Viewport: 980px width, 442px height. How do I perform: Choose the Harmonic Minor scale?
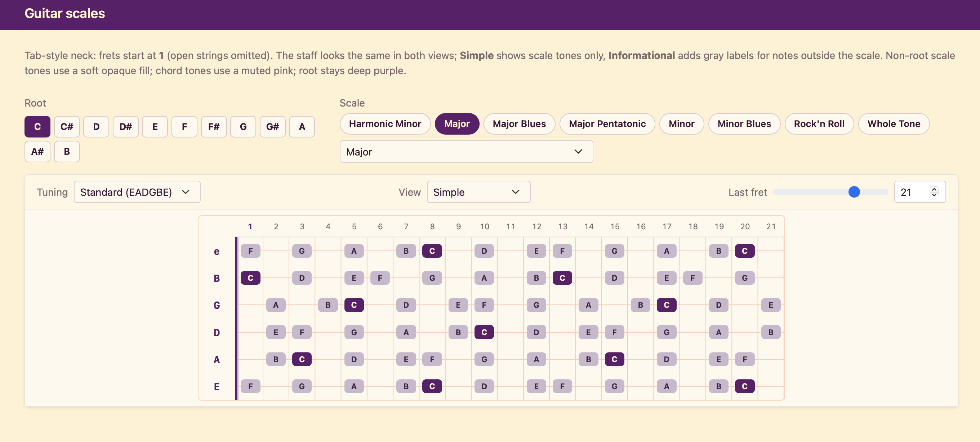click(x=385, y=124)
